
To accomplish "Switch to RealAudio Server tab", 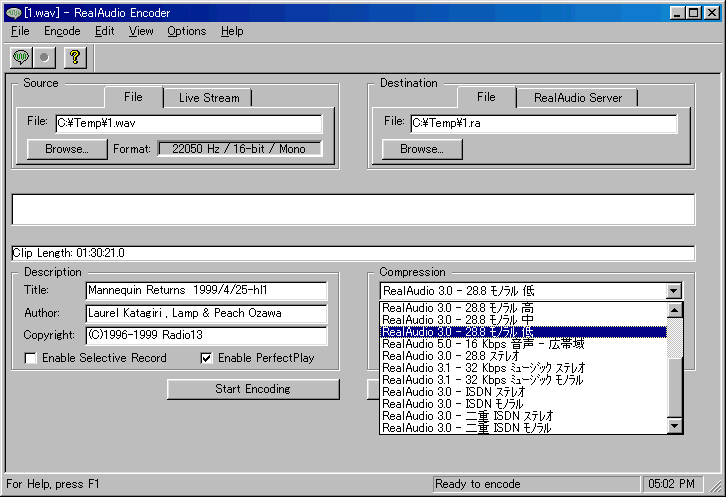I will click(577, 98).
